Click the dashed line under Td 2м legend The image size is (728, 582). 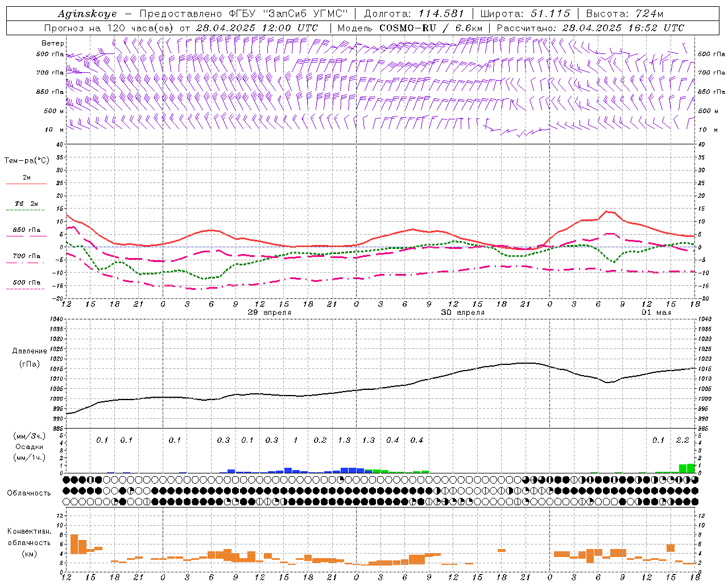tap(25, 210)
